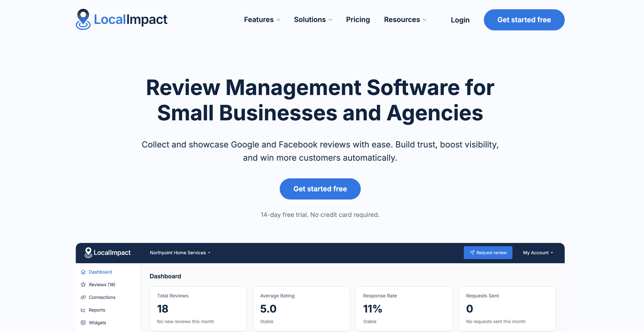Click the header Get started free button
Screen dimensions: 644x332
pos(524,20)
